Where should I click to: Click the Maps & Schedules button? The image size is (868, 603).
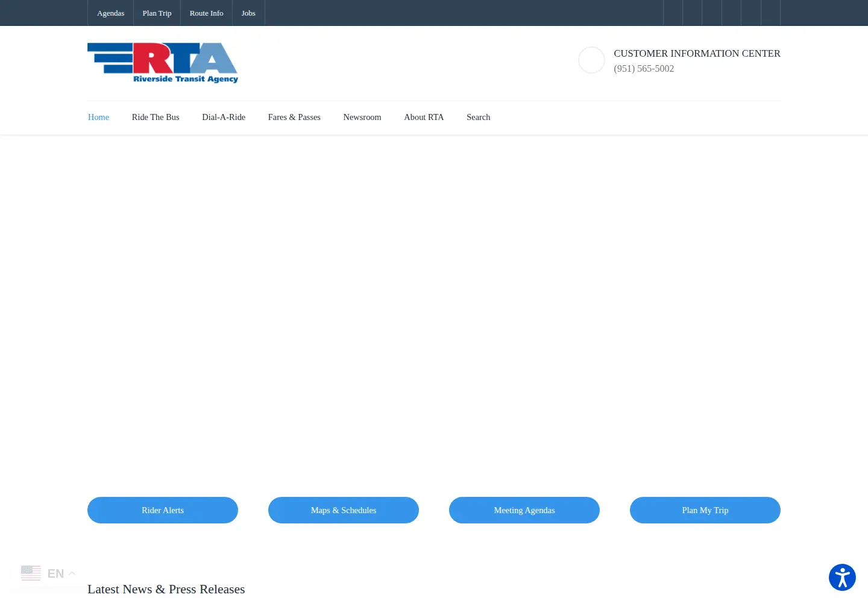click(344, 510)
